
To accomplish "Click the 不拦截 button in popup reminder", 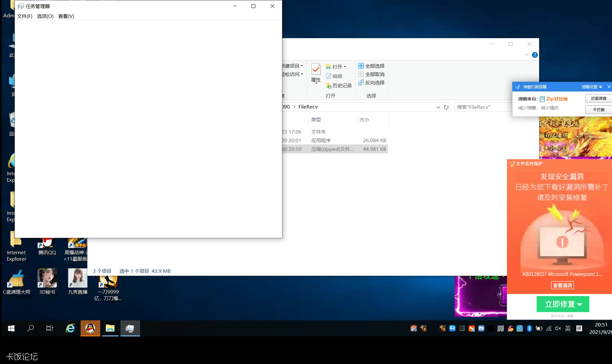I will click(x=599, y=110).
